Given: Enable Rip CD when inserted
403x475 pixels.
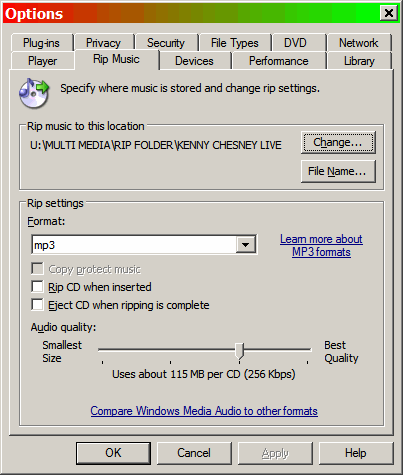Looking at the screenshot, I should pyautogui.click(x=37, y=287).
